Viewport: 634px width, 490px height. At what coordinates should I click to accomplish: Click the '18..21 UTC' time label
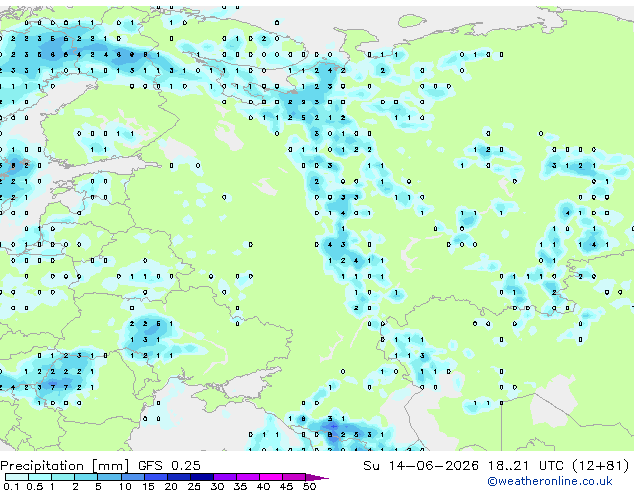tap(526, 466)
